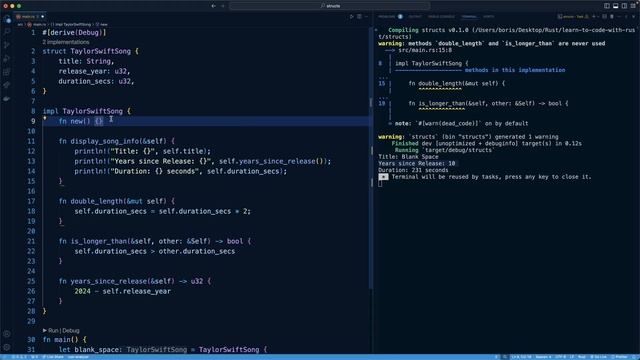Open Accounts icon at bottom of activity bar

coord(7,333)
